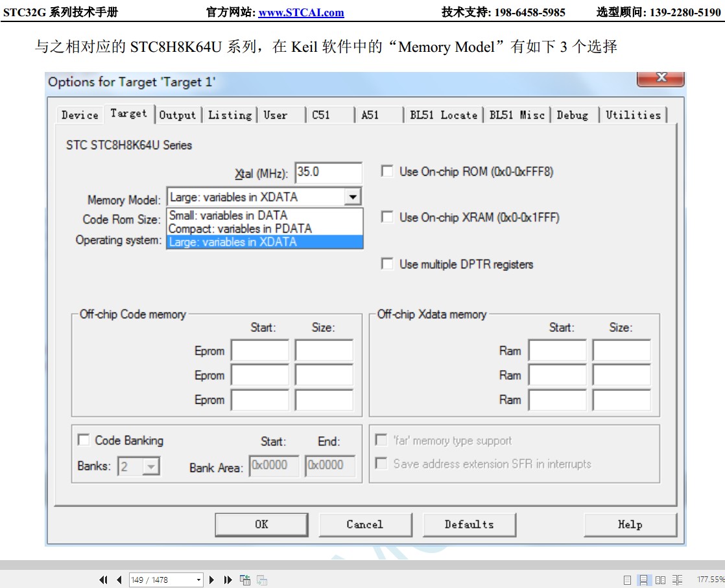
Task: Toggle Save address extension SFR in interrupts
Action: pyautogui.click(x=381, y=463)
